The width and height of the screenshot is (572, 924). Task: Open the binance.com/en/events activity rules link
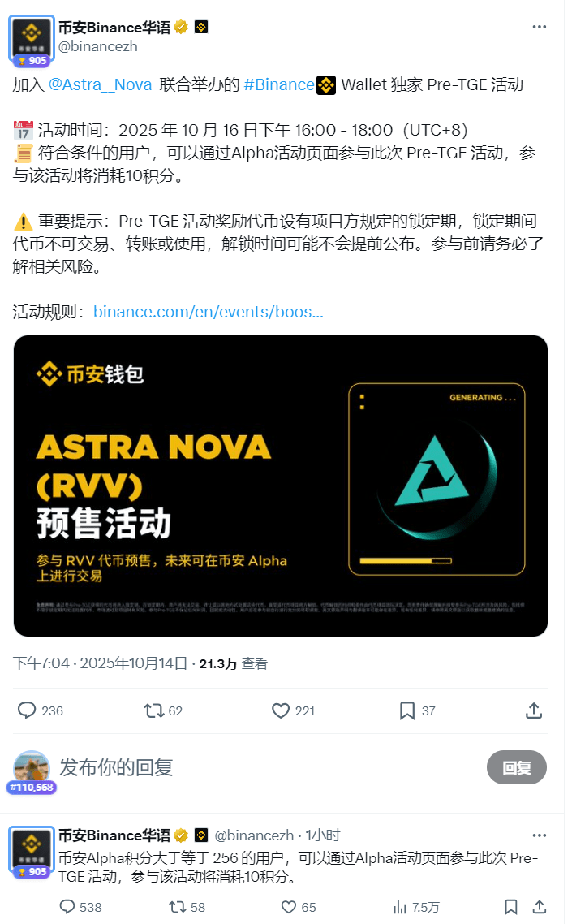208,312
